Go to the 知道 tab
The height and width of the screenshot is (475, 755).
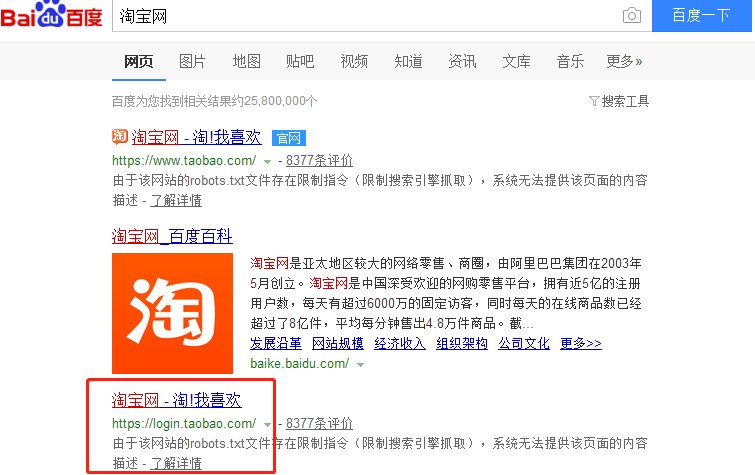[408, 62]
